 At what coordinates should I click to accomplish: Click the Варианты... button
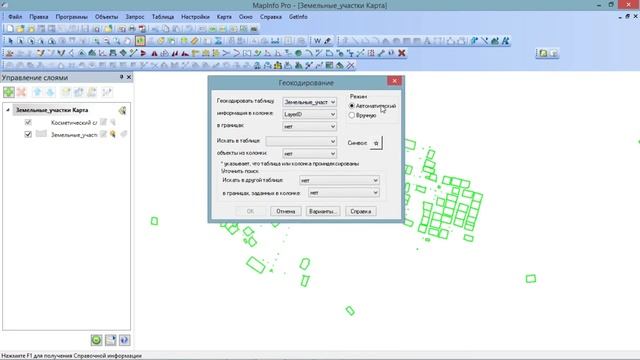[x=322, y=211]
